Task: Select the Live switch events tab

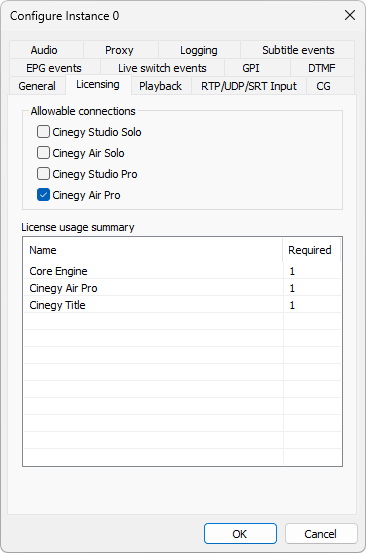Action: point(162,68)
